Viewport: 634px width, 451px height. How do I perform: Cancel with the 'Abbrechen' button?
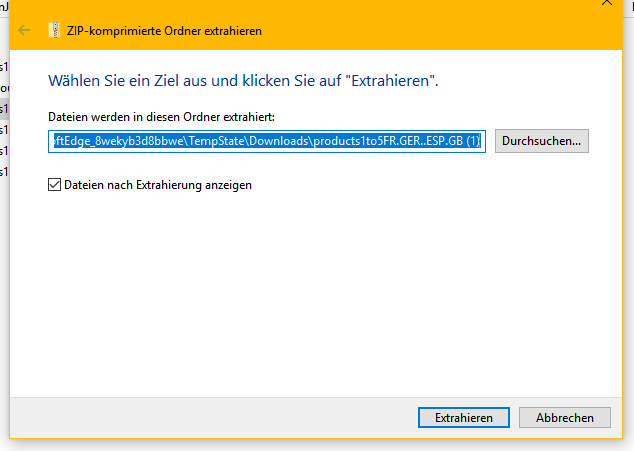[565, 418]
